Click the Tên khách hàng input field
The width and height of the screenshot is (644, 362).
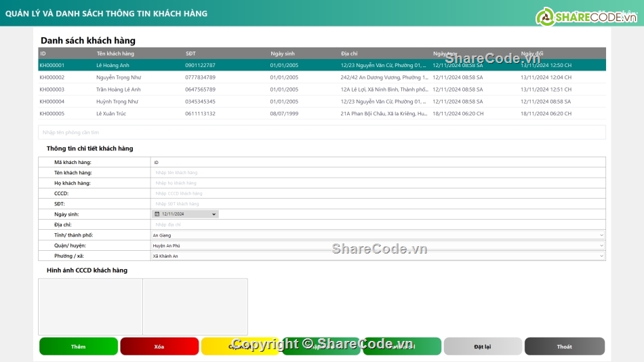[378, 173]
